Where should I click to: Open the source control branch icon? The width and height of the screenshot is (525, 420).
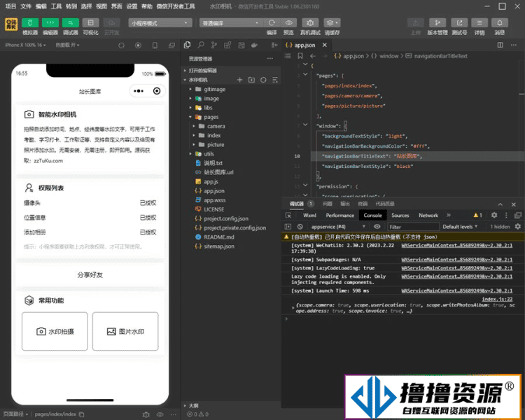pyautogui.click(x=214, y=45)
